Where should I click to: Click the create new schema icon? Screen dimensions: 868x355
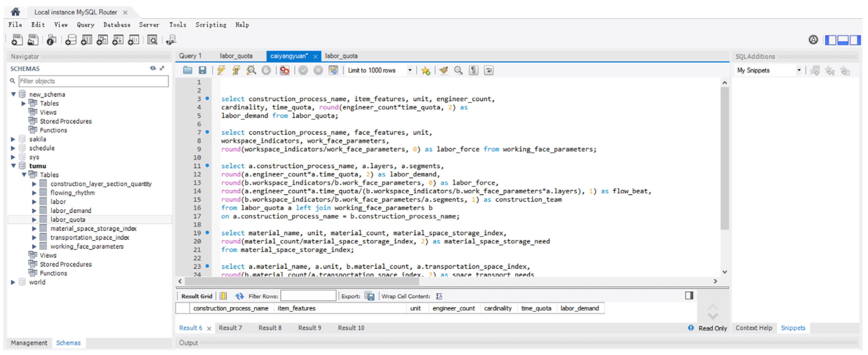pos(70,40)
